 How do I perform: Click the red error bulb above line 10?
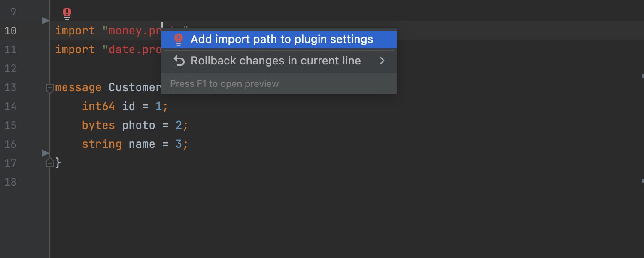point(67,14)
